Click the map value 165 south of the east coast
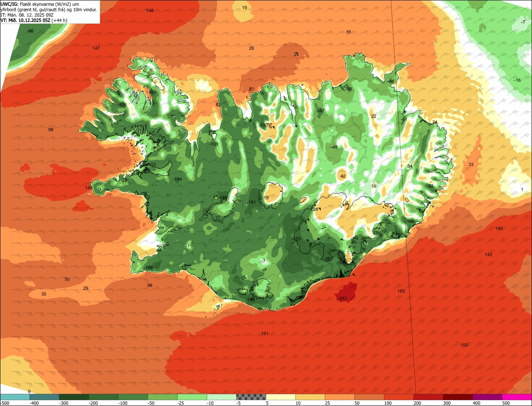 (x=401, y=291)
